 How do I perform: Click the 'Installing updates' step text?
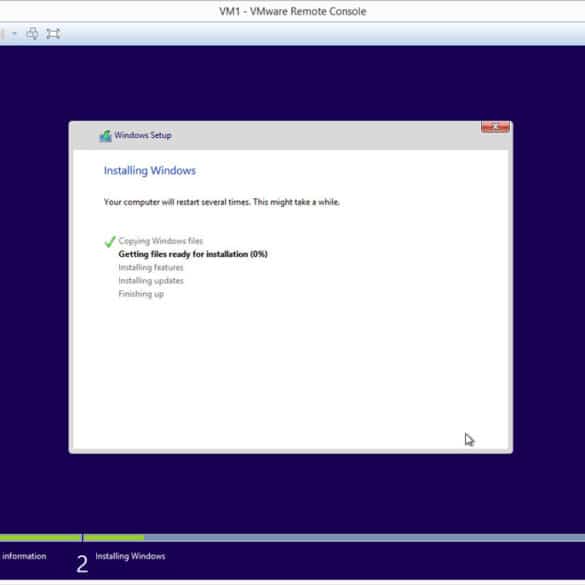[151, 281]
